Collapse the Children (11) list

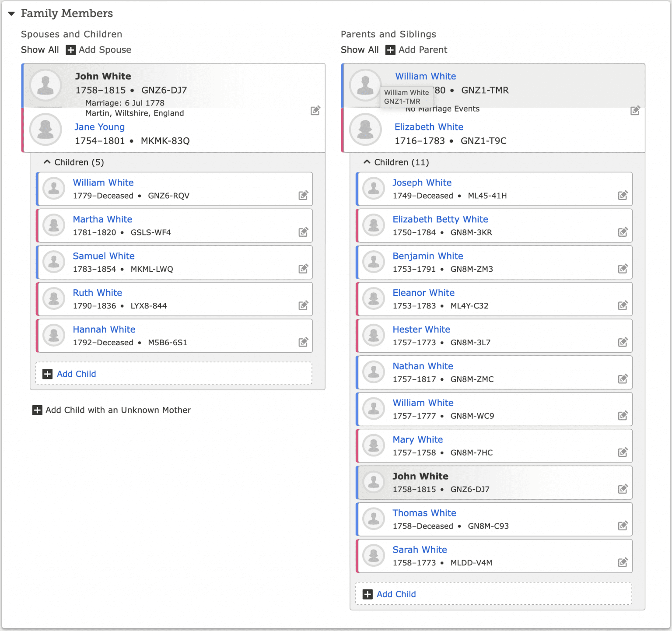[x=367, y=162]
